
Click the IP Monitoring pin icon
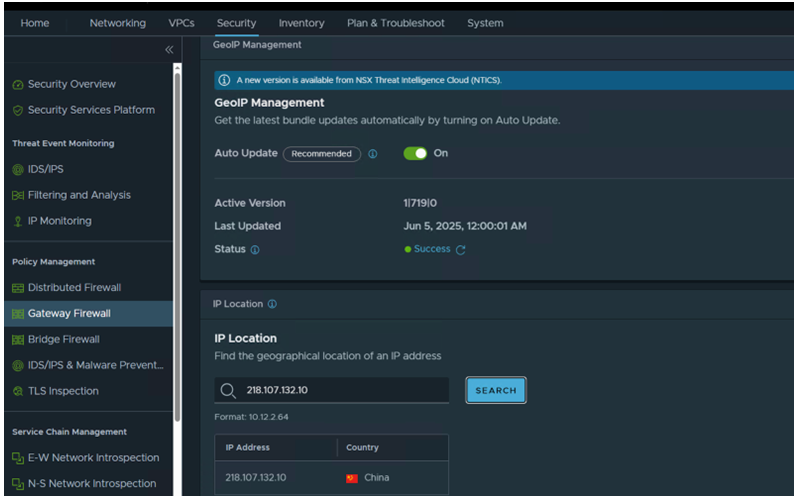tap(18, 222)
